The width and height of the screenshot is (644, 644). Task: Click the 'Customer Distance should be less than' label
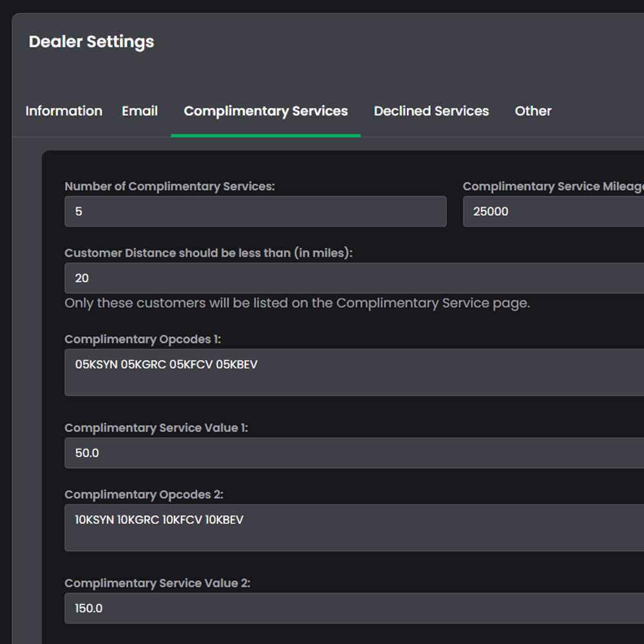click(208, 253)
